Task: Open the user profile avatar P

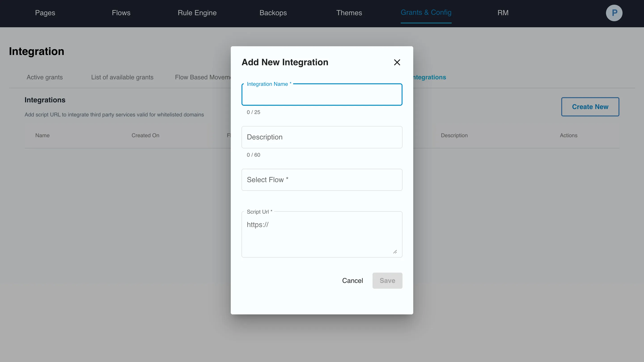Action: [x=614, y=13]
